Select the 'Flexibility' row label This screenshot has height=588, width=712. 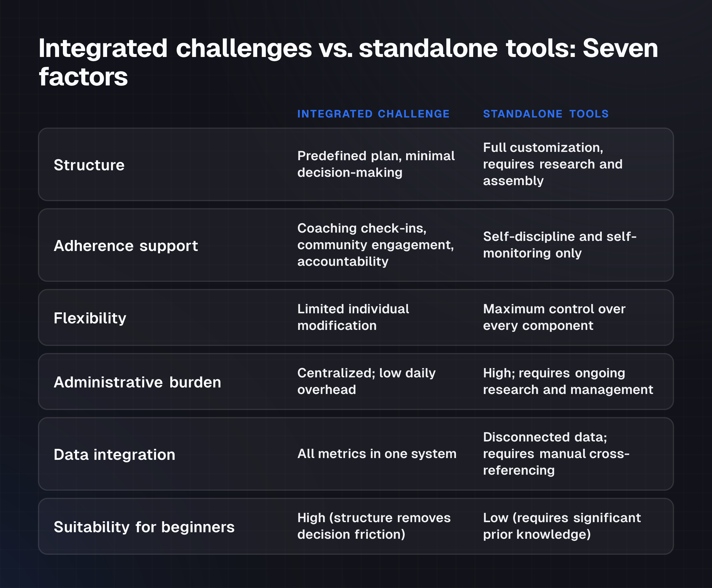90,318
